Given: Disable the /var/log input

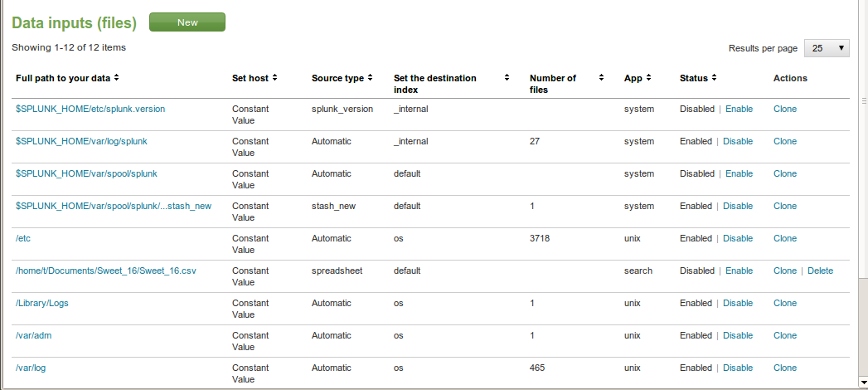Looking at the screenshot, I should 738,368.
